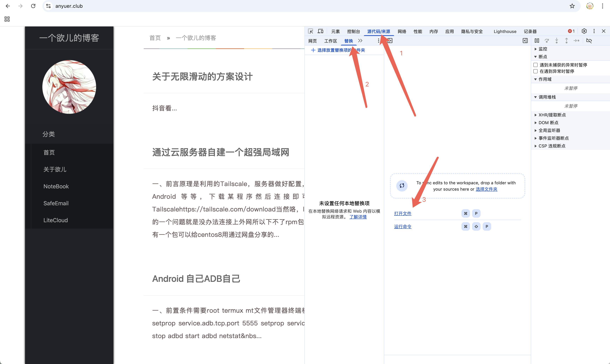Click deactivate breakpoints icon

pos(589,41)
